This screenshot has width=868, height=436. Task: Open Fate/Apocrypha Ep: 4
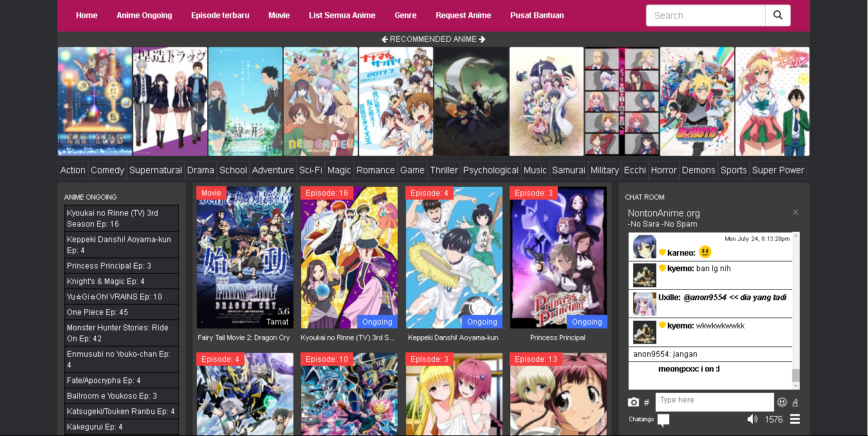[122, 381]
